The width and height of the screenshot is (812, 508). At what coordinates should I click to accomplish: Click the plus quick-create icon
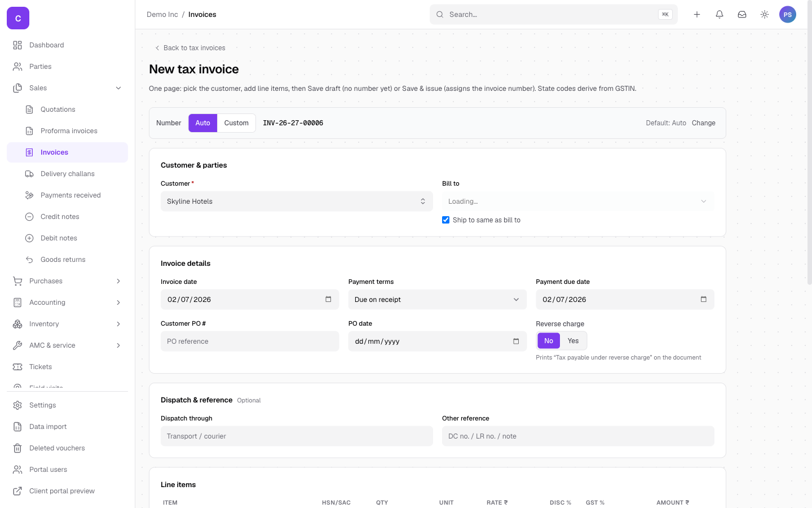coord(697,15)
